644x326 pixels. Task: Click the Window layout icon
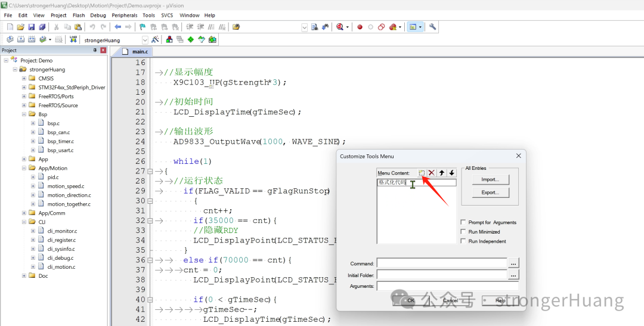[413, 27]
